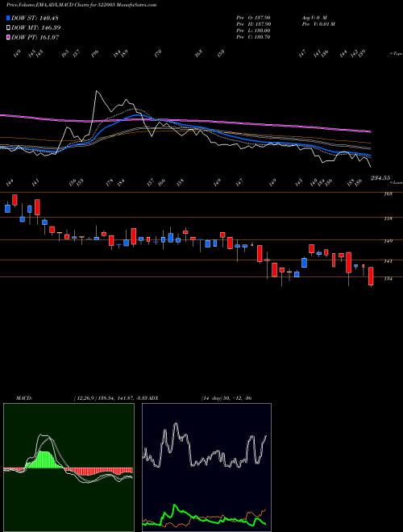Click the peak of the white price line
Viewport: 403px width, 532px height.
click(x=97, y=91)
